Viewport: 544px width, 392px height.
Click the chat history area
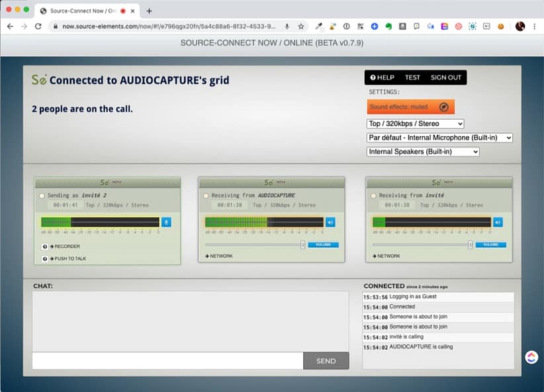pos(191,321)
